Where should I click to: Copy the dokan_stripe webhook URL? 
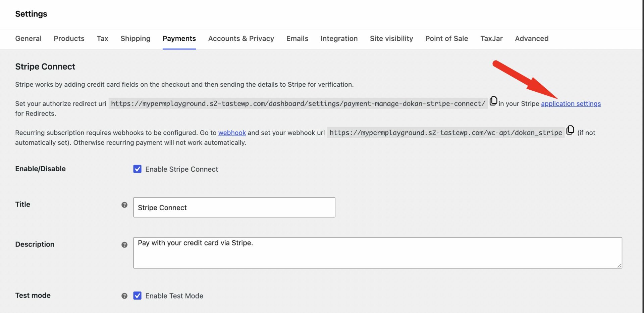[570, 130]
